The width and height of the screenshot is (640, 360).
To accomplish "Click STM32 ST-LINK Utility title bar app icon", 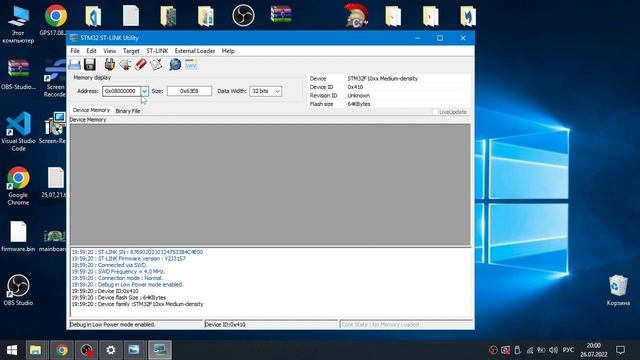I will tap(74, 38).
